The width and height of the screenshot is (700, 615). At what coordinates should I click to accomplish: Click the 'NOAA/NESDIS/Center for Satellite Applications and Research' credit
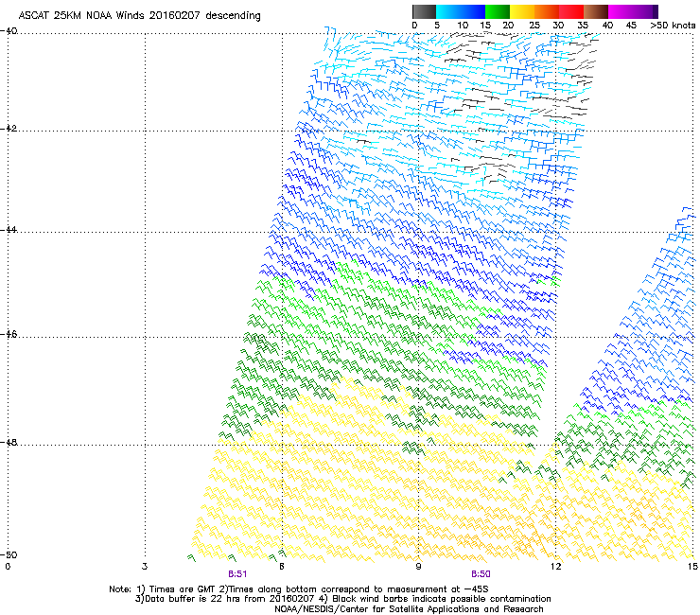click(x=409, y=609)
